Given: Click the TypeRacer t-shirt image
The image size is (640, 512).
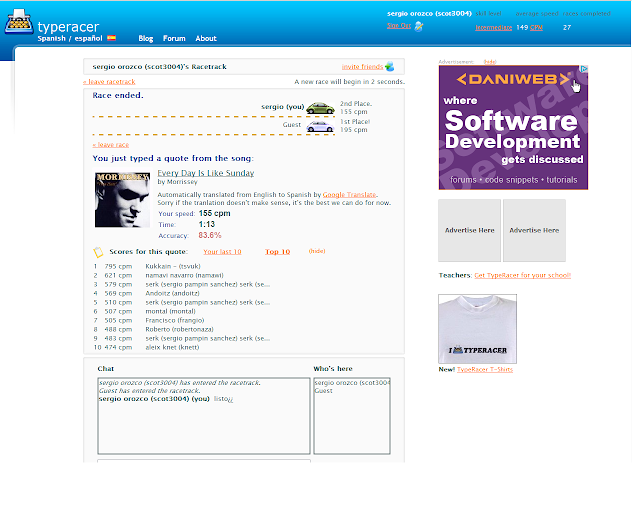Looking at the screenshot, I should point(478,329).
